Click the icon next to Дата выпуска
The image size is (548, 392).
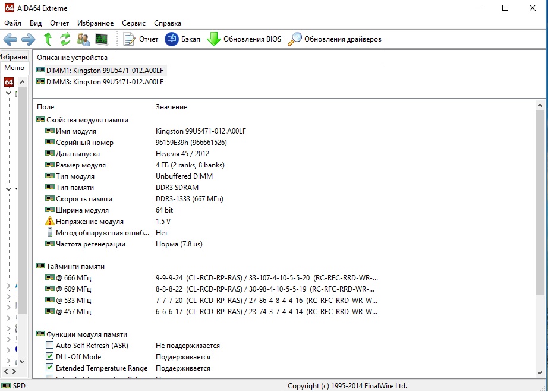[x=50, y=153]
